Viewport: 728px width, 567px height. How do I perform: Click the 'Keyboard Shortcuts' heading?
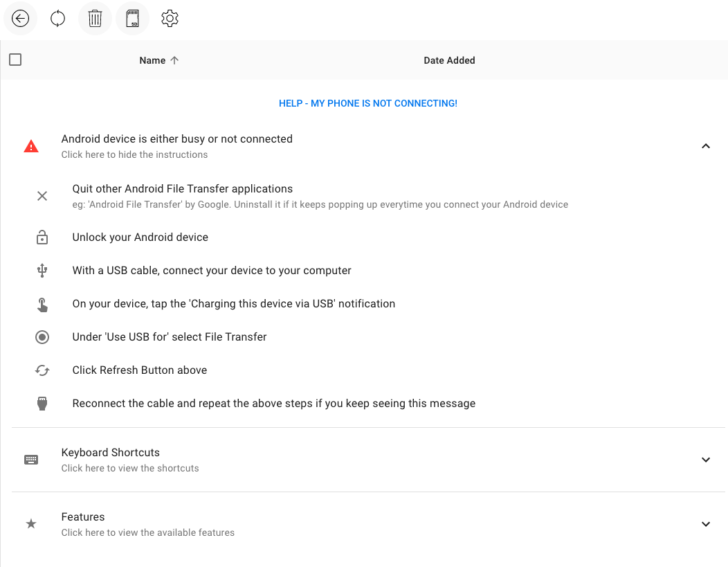(x=111, y=452)
